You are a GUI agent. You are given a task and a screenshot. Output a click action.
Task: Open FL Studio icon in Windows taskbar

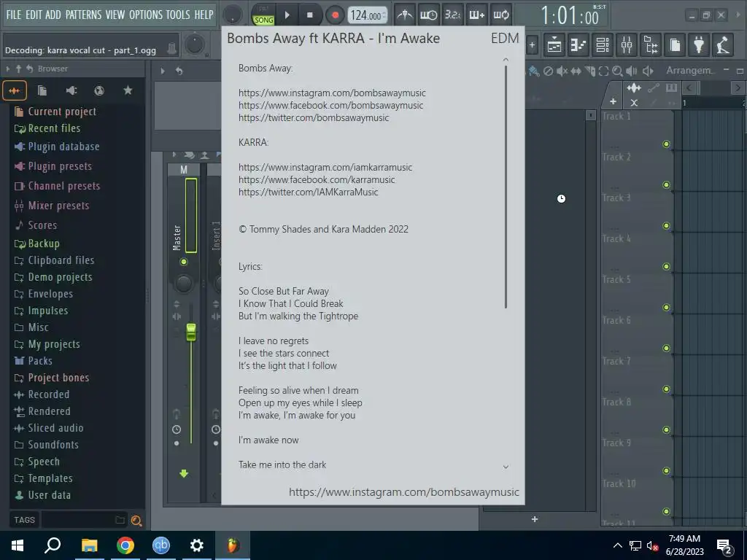233,545
